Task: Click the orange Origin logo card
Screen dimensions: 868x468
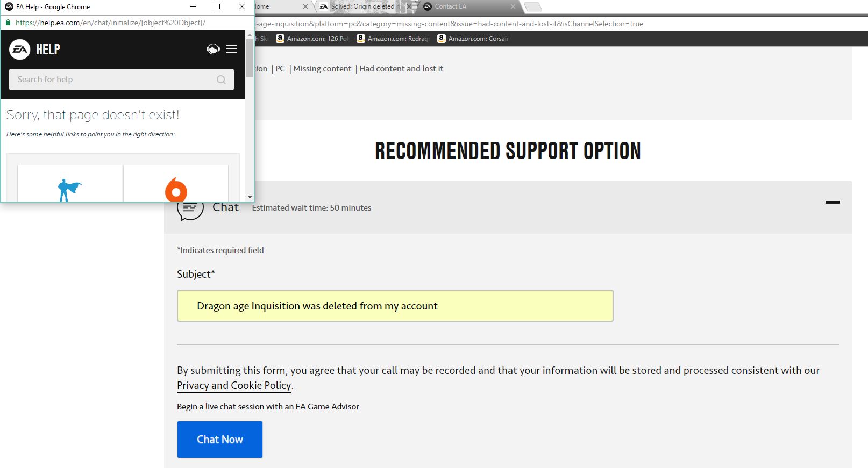Action: coord(176,184)
